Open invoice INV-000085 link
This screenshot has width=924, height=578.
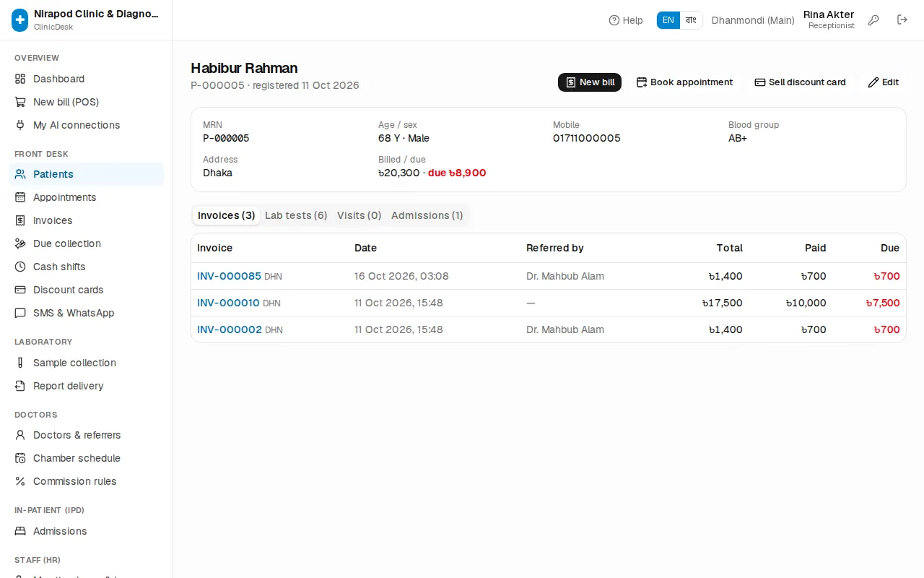click(229, 276)
